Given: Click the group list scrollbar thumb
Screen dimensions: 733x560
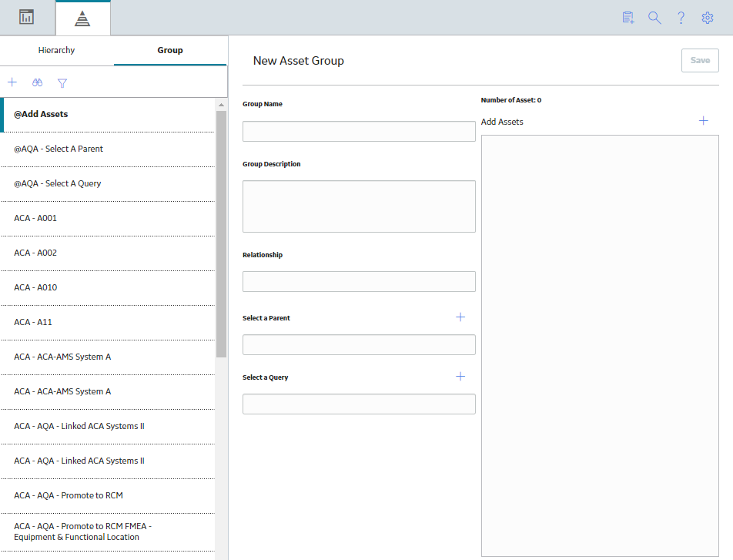Looking at the screenshot, I should click(221, 234).
